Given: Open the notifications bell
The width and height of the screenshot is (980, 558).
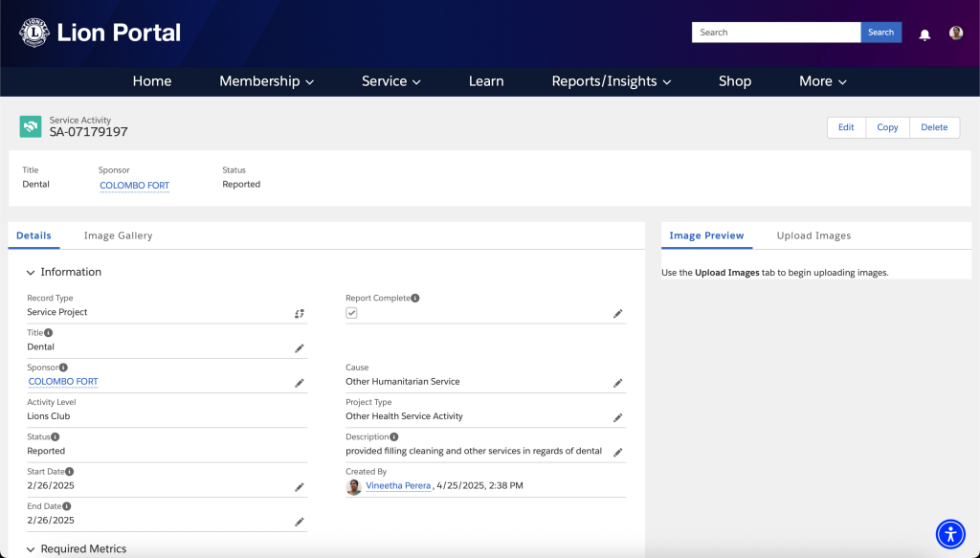Looking at the screenshot, I should point(924,34).
